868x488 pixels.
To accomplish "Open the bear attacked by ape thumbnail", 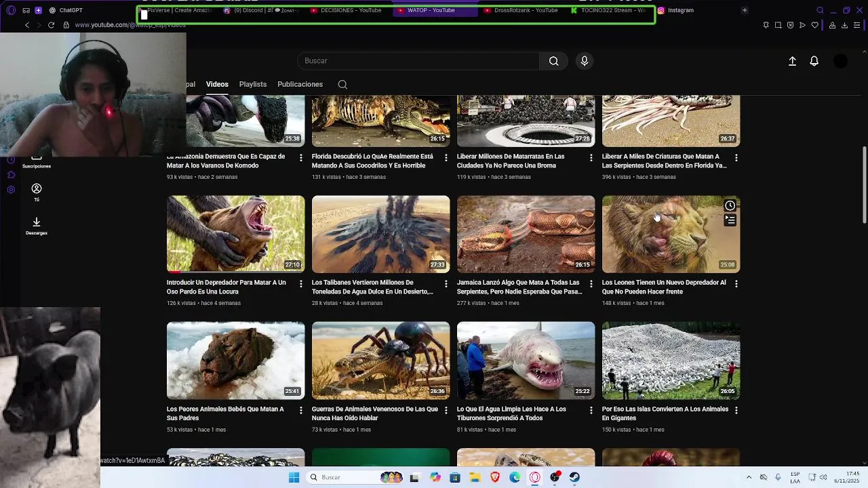I will 235,234.
